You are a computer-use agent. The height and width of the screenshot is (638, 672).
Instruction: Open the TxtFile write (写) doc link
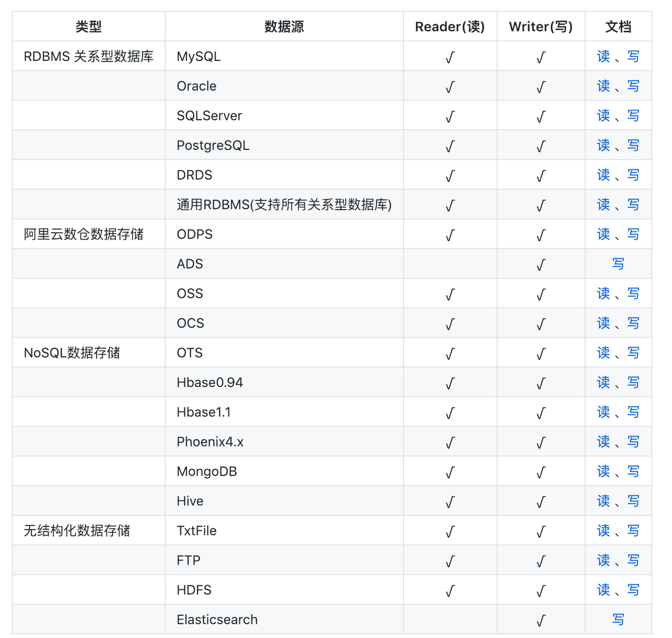(633, 531)
